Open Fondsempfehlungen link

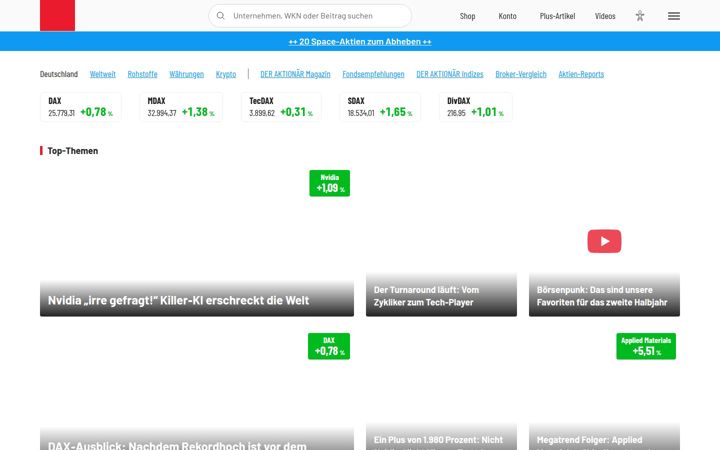[373, 74]
